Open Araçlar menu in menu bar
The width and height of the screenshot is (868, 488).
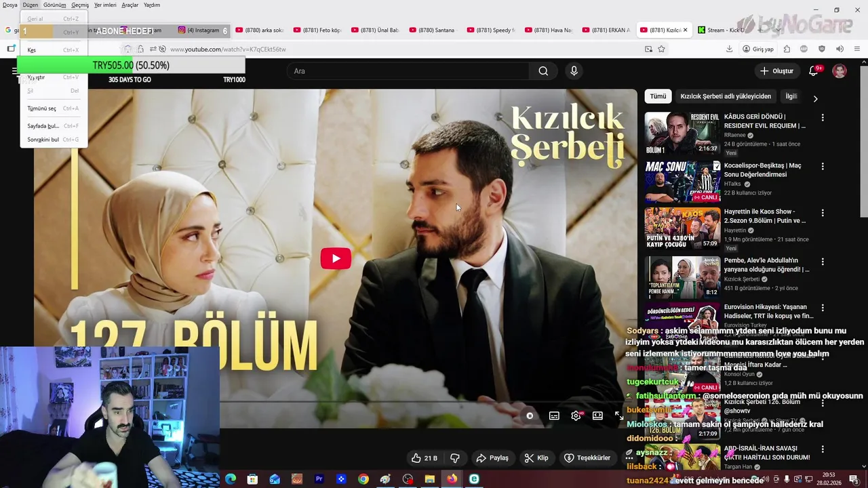(130, 5)
